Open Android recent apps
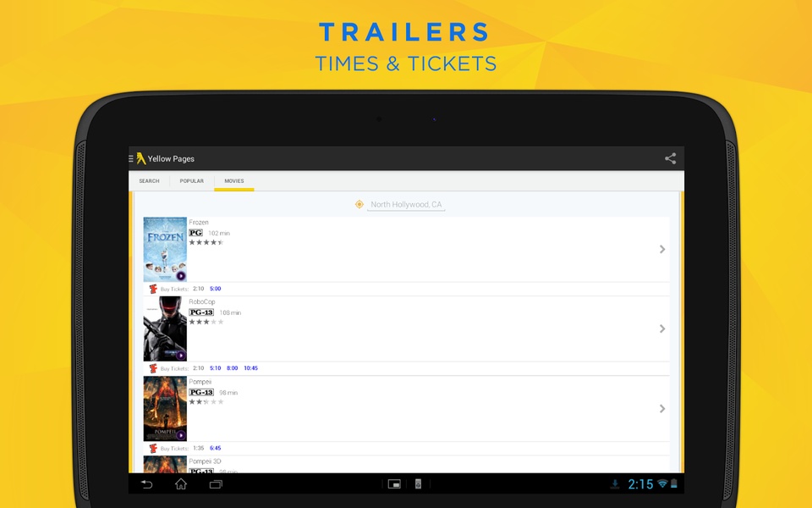812x508 pixels. pos(216,484)
